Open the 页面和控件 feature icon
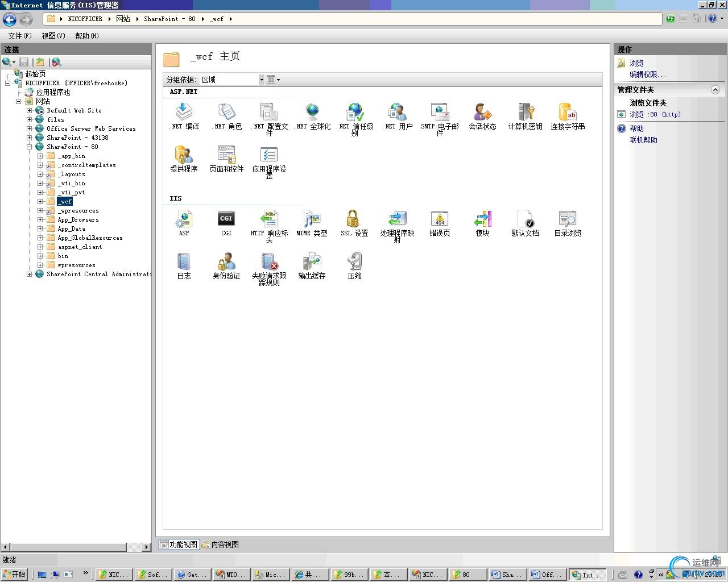Screen dimensions: 728x582 (226, 159)
